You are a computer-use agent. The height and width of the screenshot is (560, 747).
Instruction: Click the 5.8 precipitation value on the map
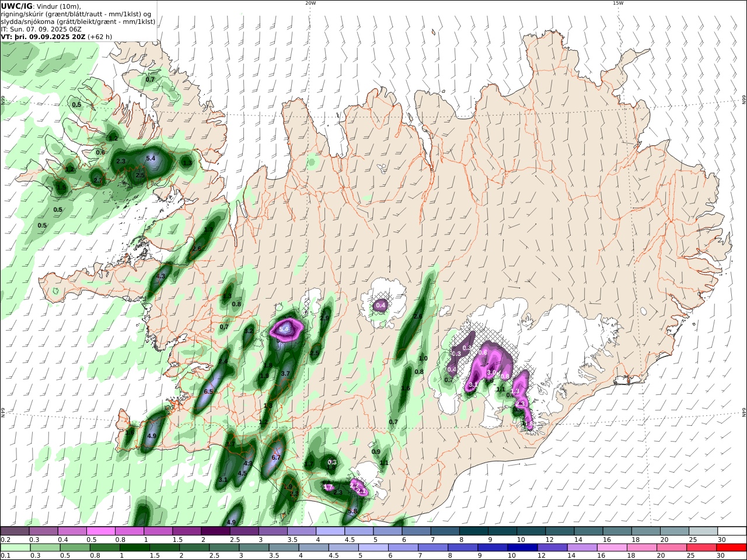352,512
